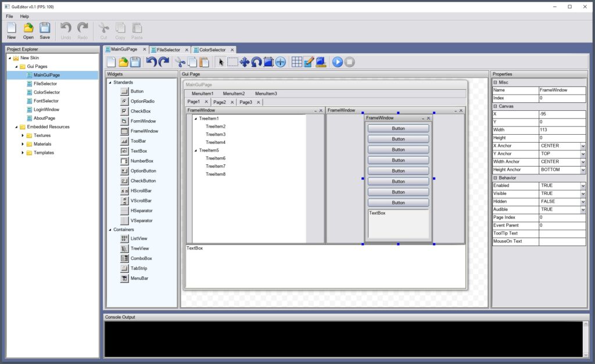Collapse the Gui Pages tree node

click(16, 67)
